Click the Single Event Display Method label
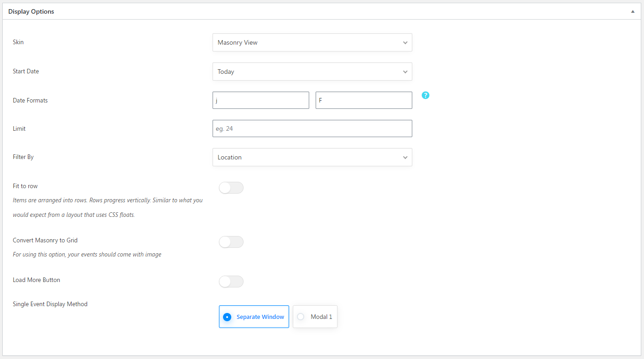 click(x=50, y=304)
